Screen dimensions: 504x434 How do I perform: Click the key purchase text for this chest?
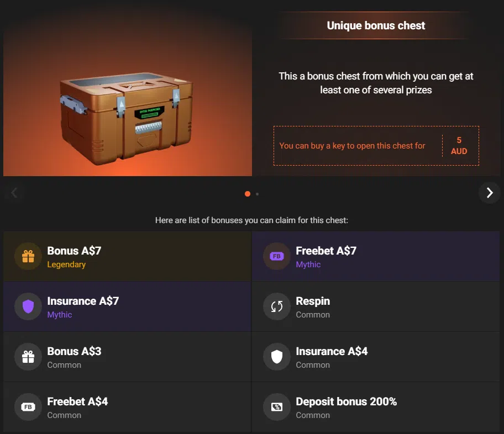(352, 146)
